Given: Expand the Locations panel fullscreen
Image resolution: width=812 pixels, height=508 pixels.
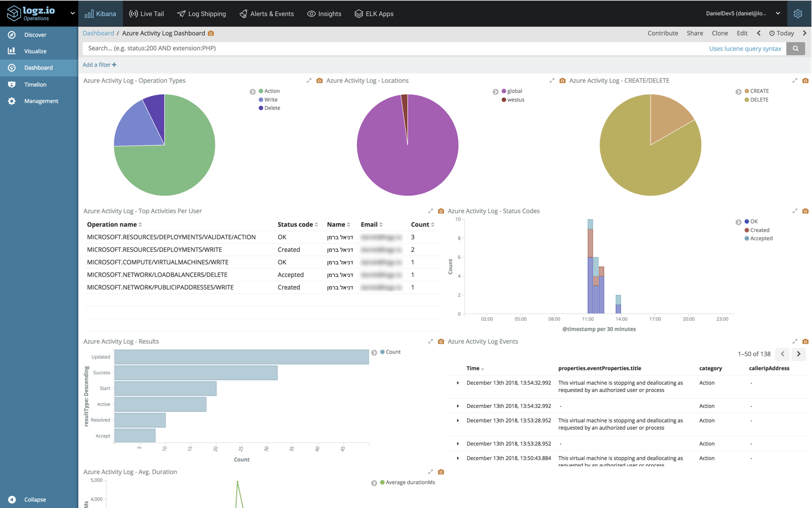Looking at the screenshot, I should pyautogui.click(x=552, y=81).
